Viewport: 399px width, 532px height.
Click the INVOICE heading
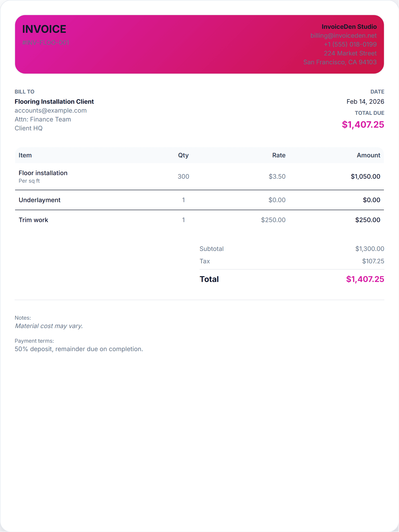tap(44, 29)
